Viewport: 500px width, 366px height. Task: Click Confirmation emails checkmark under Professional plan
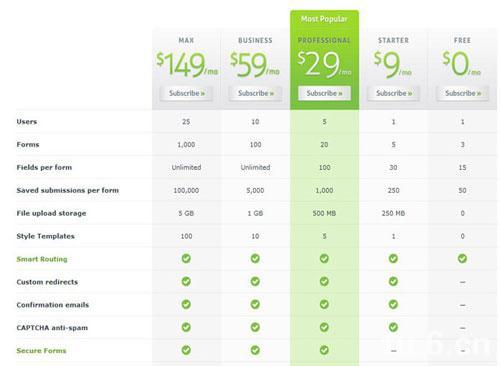324,304
